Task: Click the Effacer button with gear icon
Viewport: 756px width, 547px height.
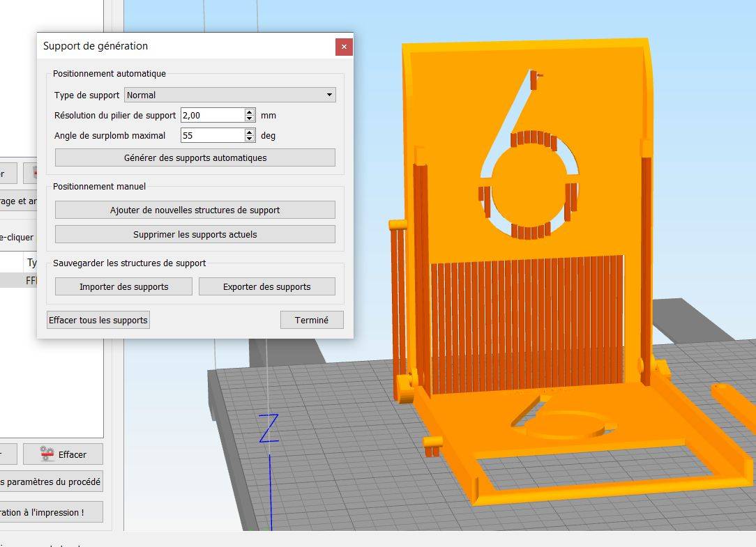Action: click(63, 454)
